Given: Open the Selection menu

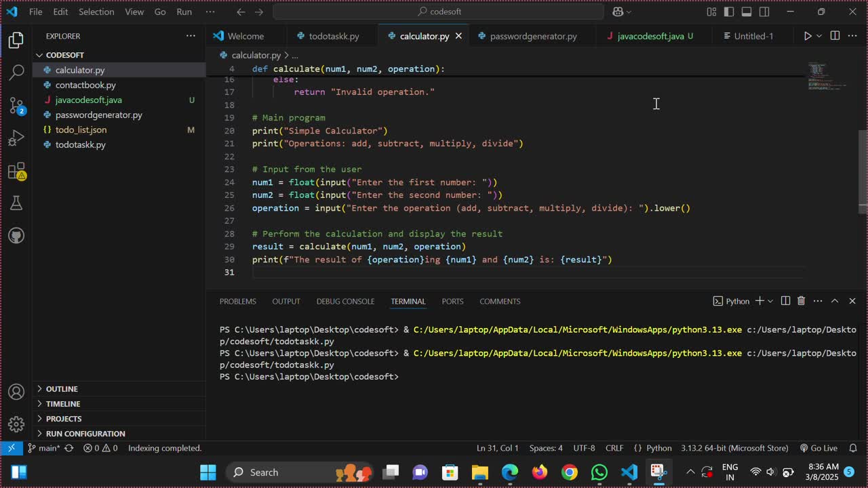Looking at the screenshot, I should (96, 12).
